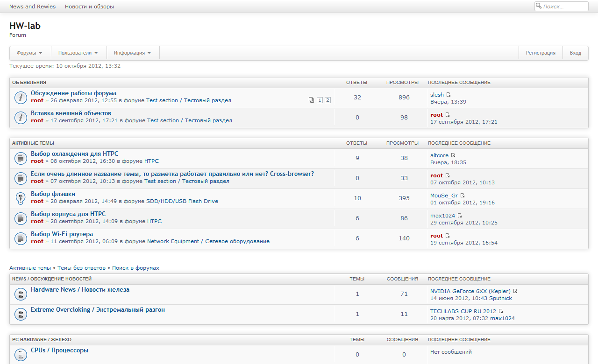Jump to last post icon beside altcore
The height and width of the screenshot is (364, 598).
[x=453, y=155]
